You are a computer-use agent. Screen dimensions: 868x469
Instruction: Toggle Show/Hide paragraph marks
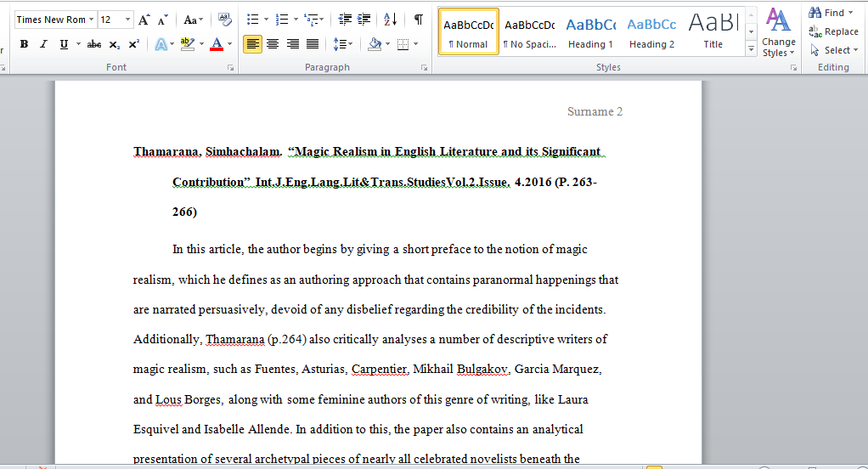[419, 20]
